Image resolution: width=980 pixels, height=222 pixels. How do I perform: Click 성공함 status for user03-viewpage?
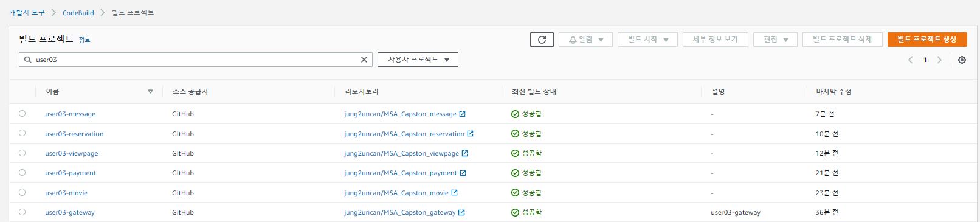531,153
